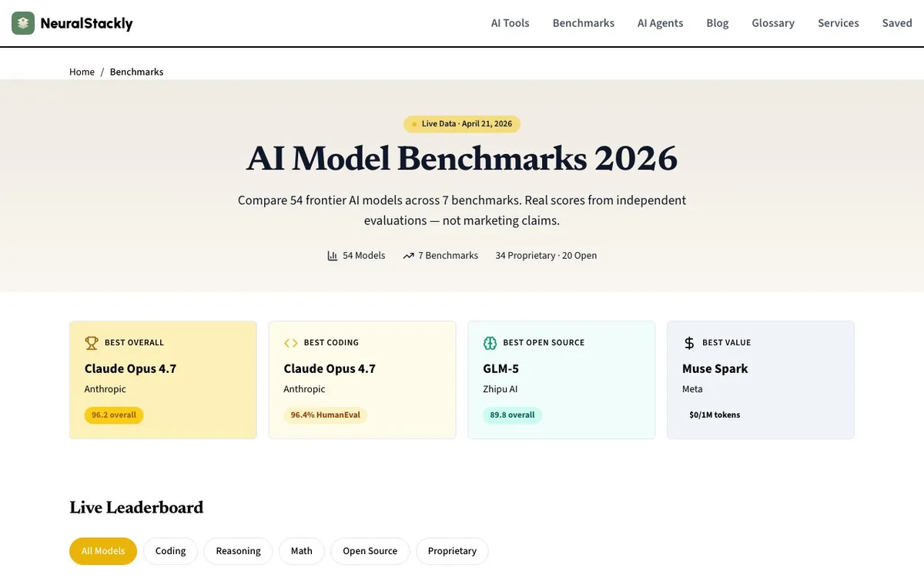View the Saved items page

897,23
